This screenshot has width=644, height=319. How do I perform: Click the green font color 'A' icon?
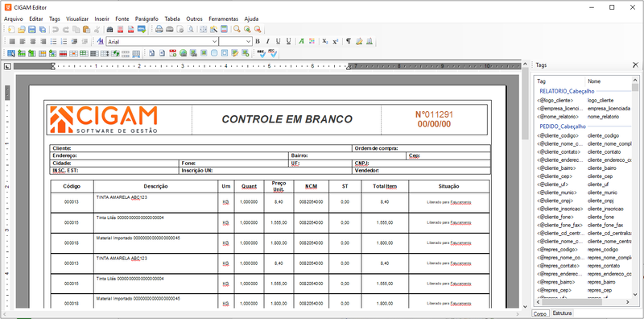point(301,41)
